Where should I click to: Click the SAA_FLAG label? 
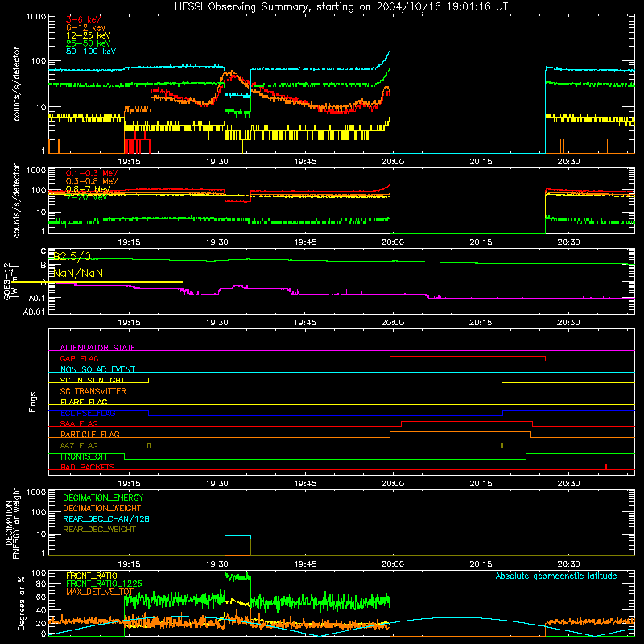(79, 423)
